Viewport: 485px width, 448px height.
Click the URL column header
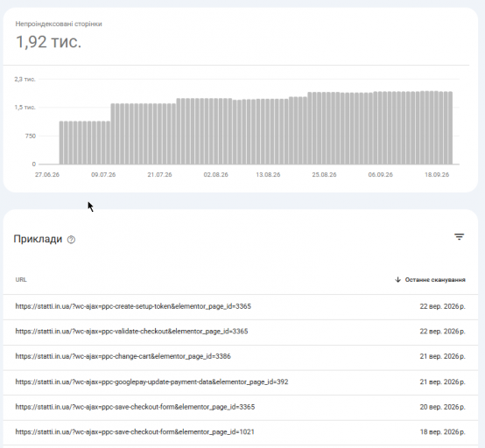(21, 279)
